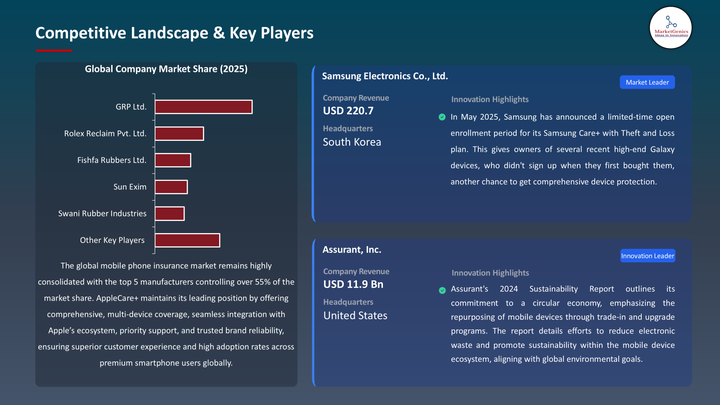The image size is (720, 405).
Task: Click Company Revenue label in Assurant card
Action: [356, 271]
